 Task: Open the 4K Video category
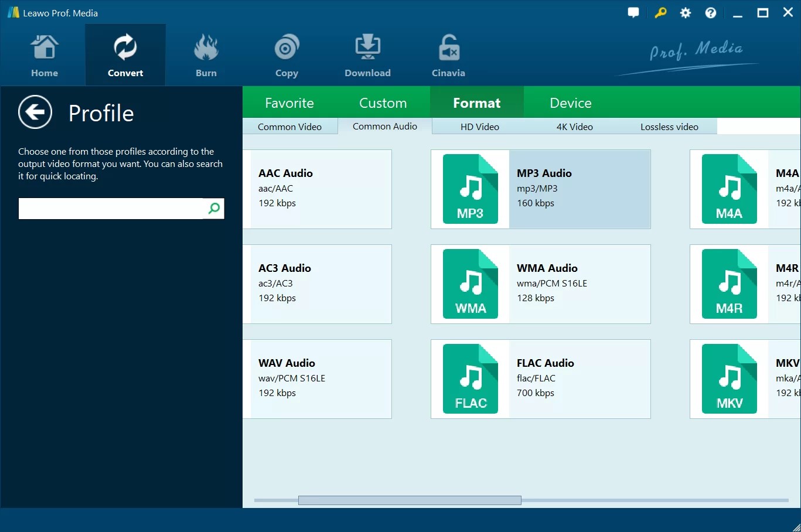tap(575, 126)
